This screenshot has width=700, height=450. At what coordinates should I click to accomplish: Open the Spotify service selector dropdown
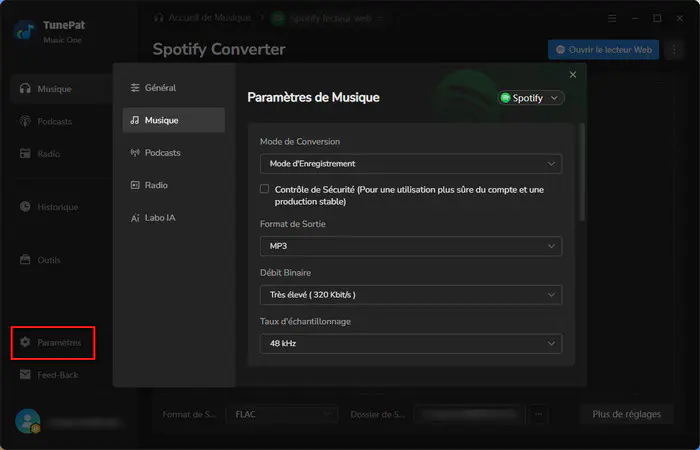(x=531, y=98)
